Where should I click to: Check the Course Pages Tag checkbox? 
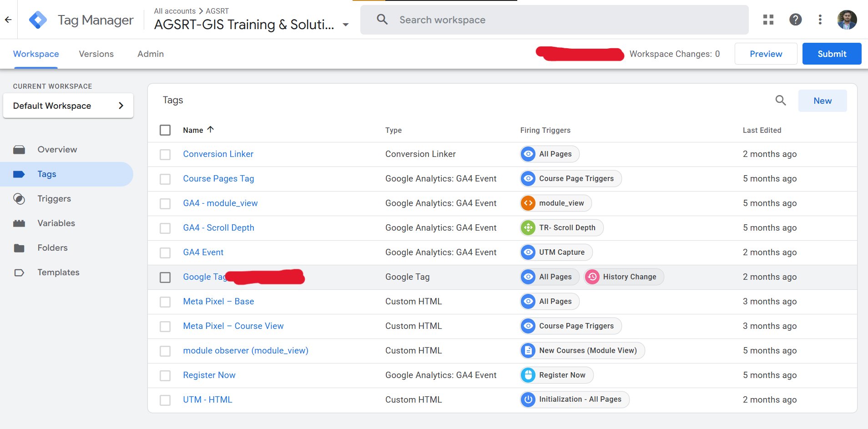[165, 179]
